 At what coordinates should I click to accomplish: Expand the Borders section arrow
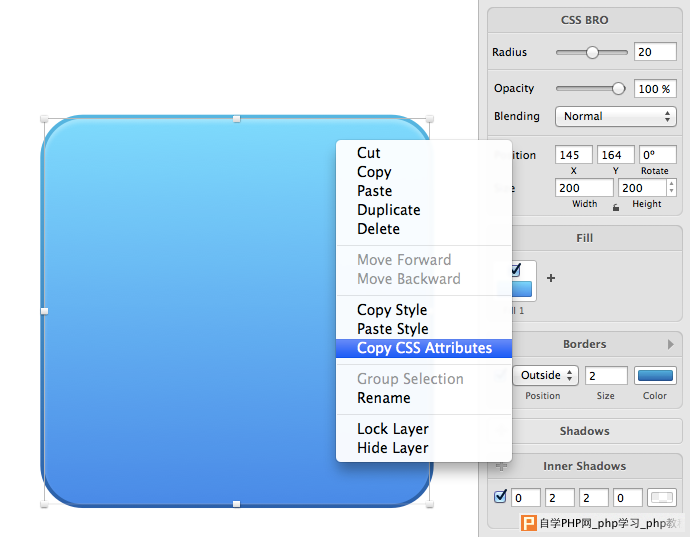670,344
